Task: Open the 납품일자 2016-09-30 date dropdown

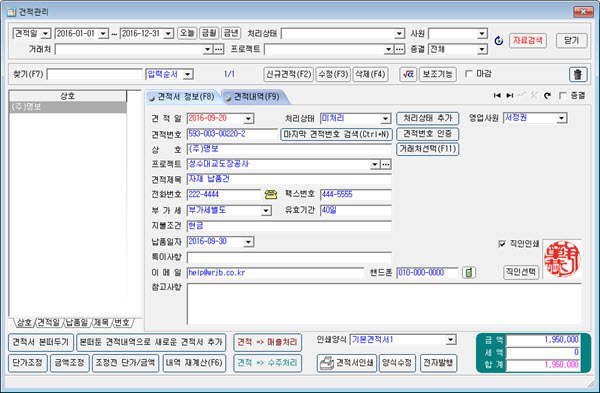Action: [x=248, y=242]
